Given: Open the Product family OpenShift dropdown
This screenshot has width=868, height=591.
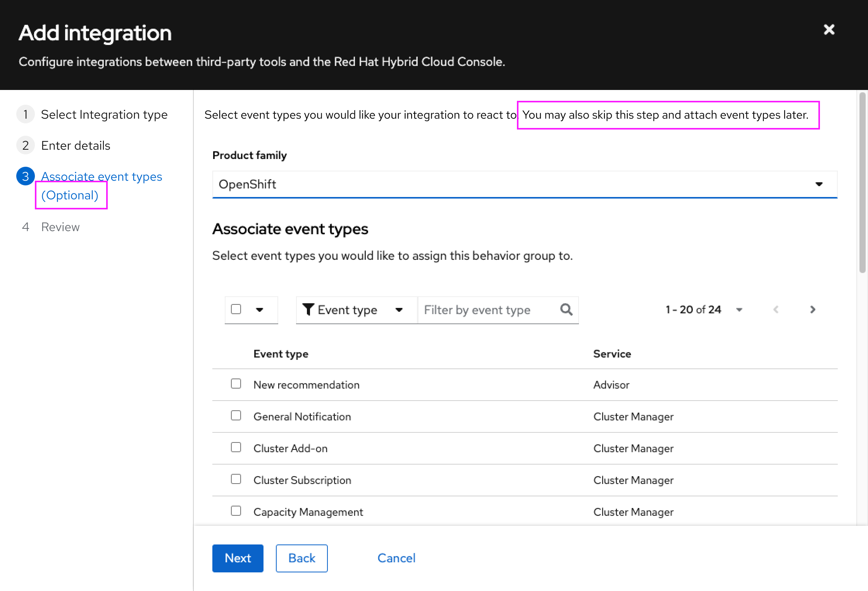Looking at the screenshot, I should coord(525,184).
